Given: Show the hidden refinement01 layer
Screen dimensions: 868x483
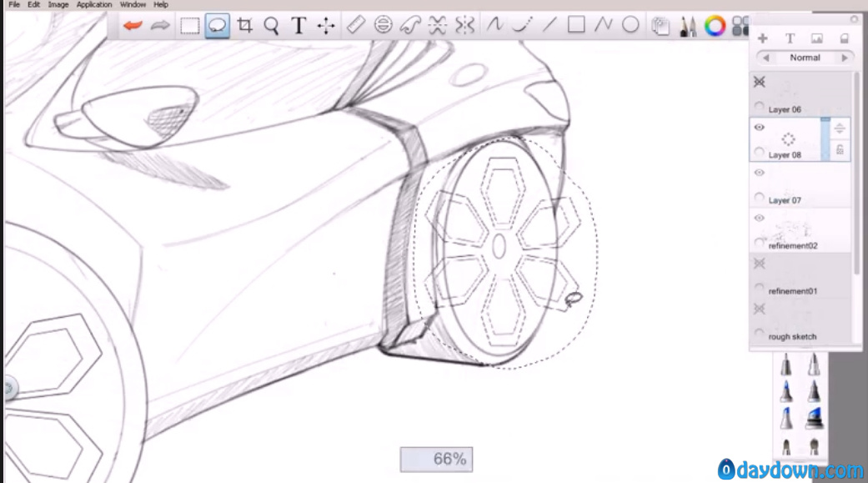Looking at the screenshot, I should click(760, 264).
